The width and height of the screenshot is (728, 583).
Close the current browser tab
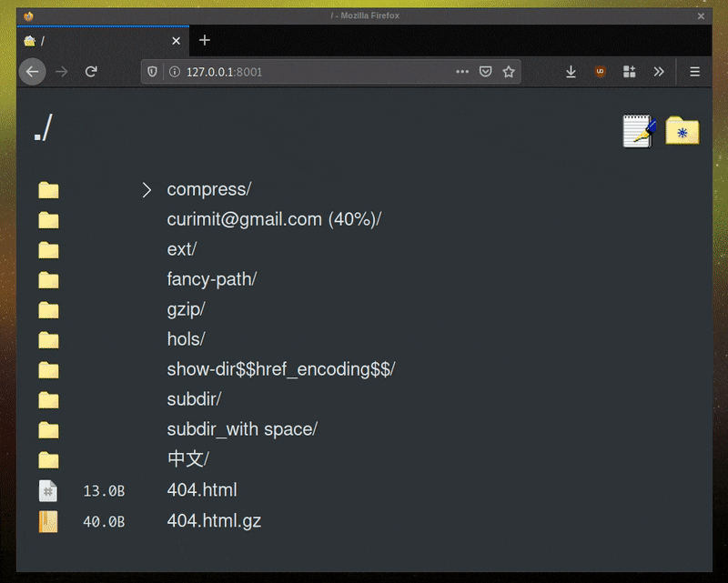pos(176,41)
